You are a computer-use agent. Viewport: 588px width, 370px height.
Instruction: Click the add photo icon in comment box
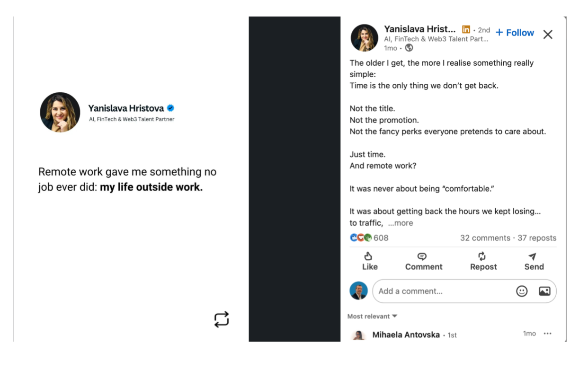pos(544,291)
